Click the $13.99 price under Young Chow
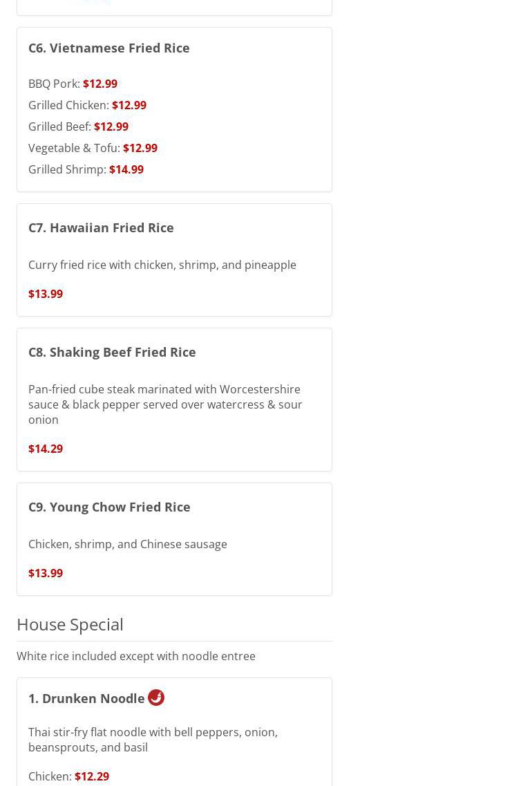Viewport: 532px width, 786px height. (46, 573)
